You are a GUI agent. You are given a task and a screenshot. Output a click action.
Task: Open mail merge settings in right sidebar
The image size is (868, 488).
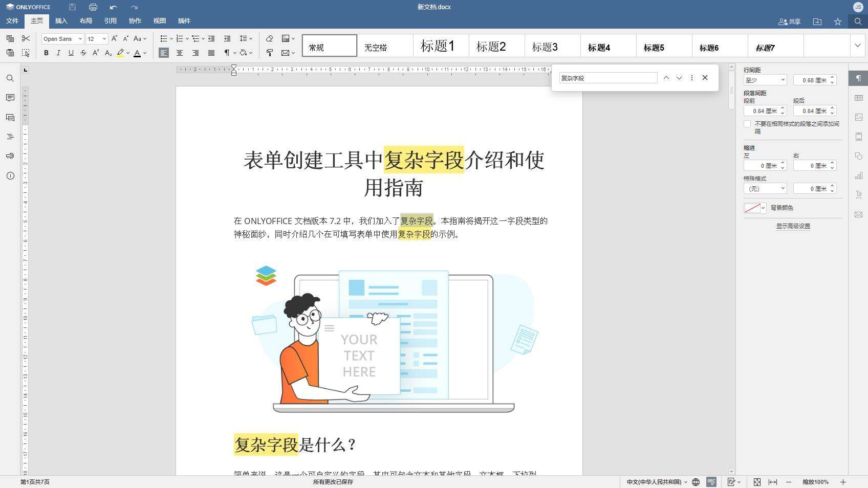(858, 214)
